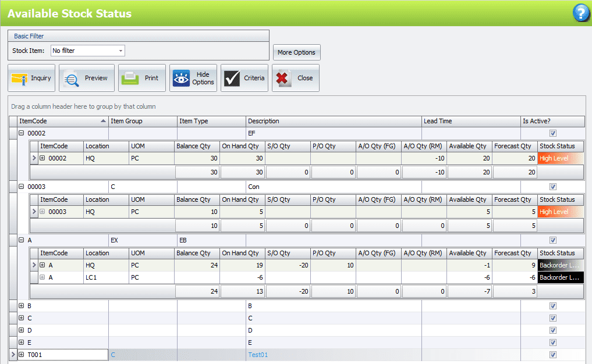The width and height of the screenshot is (592, 364).
Task: Click the red X Close icon
Action: click(x=283, y=78)
